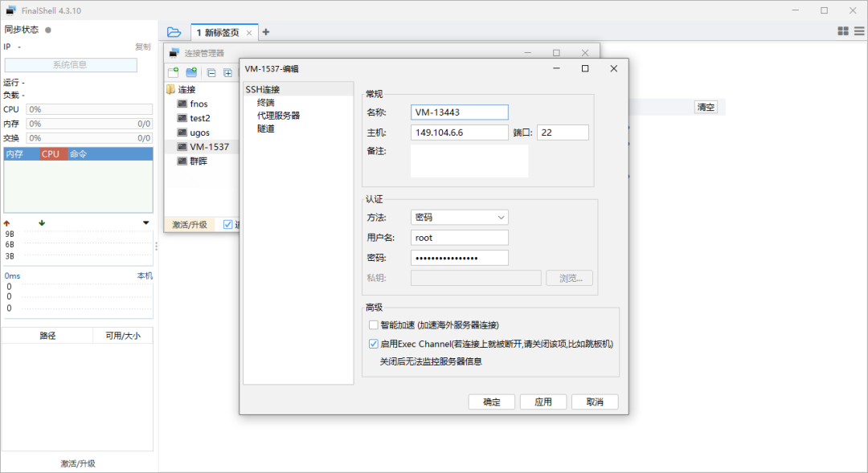Click new folder icon in connection manager
Image resolution: width=868 pixels, height=473 pixels.
coord(191,72)
